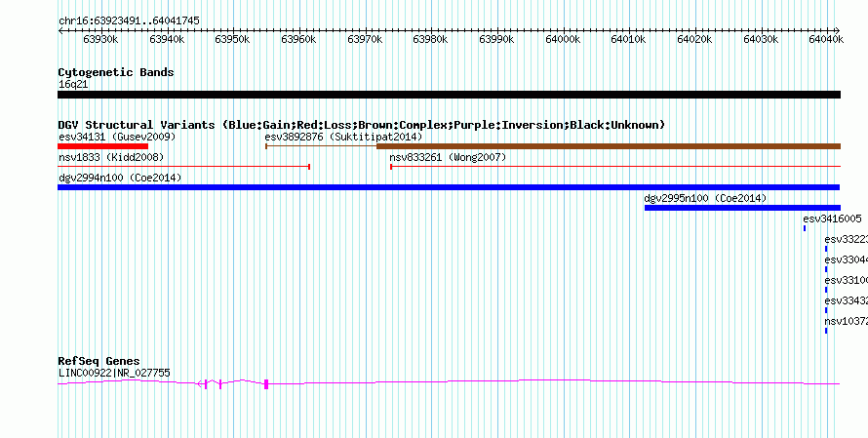Select the blue dgv2995n100 gain bar

pos(742,208)
